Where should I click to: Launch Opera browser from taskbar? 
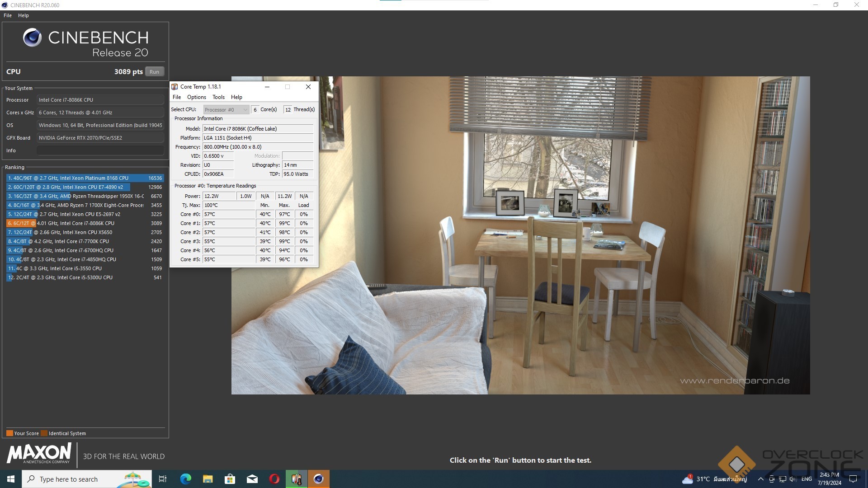tap(274, 479)
